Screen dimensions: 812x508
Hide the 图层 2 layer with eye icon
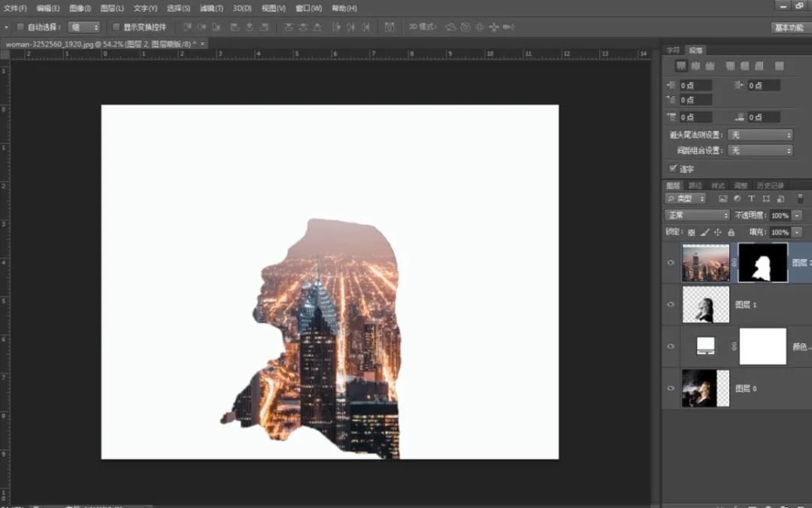[x=671, y=262]
